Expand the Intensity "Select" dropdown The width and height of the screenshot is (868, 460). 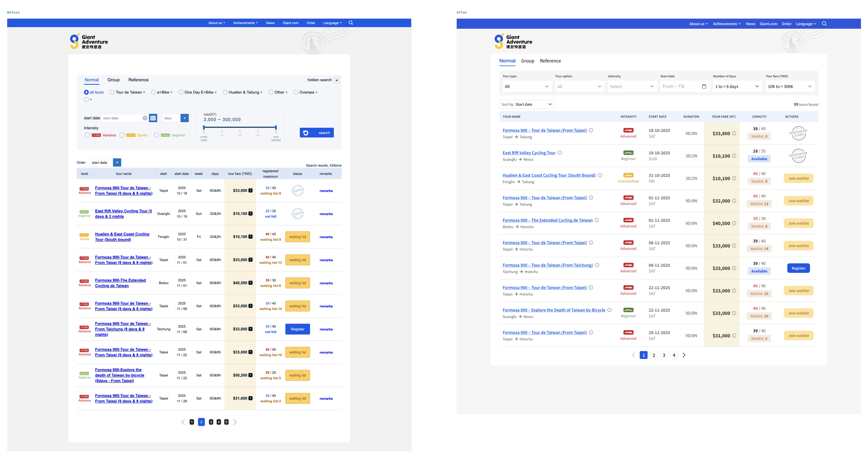point(632,86)
